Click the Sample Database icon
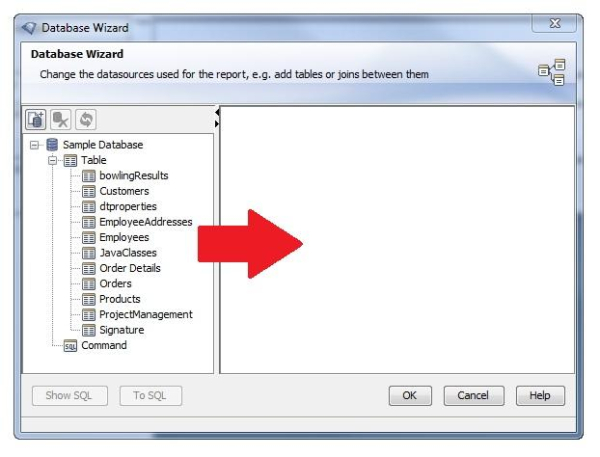Viewport: 600px width, 457px height. click(52, 145)
